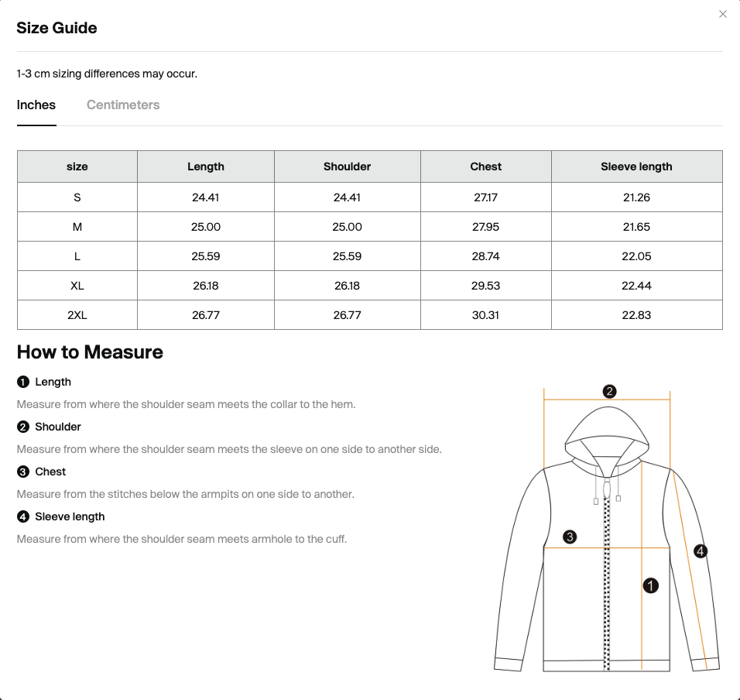
Task: Click marker 1 on the hoodie body
Action: [x=650, y=585]
